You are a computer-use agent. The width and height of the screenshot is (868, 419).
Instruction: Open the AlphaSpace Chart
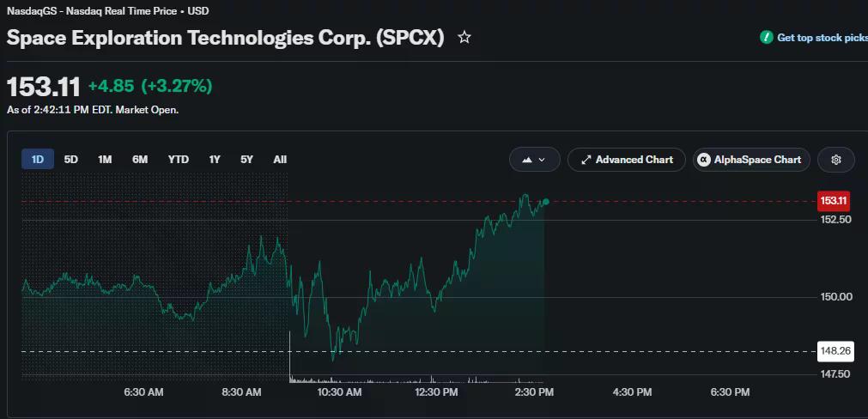click(x=751, y=160)
